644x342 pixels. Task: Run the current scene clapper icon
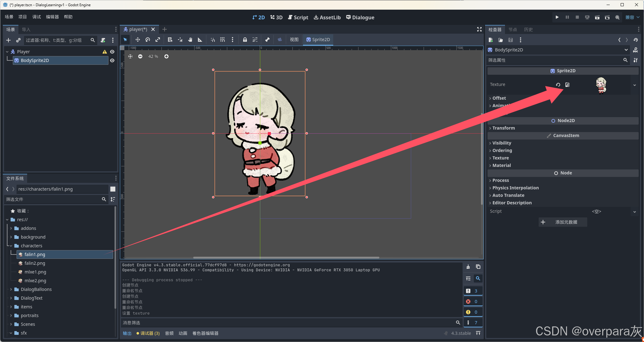pos(597,17)
